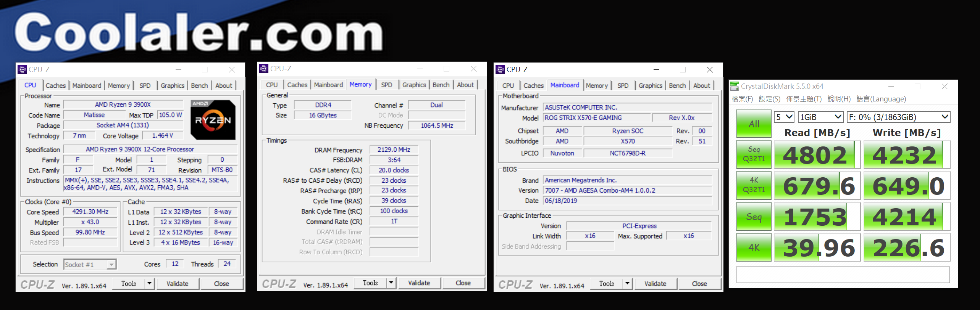
Task: Click the Model field ROG STRIX X570-E GAMING
Action: pos(597,118)
